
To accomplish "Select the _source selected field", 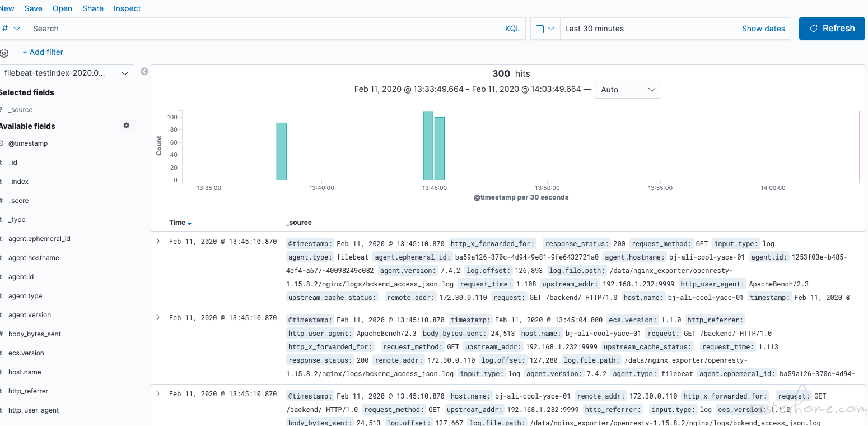I will [x=21, y=110].
